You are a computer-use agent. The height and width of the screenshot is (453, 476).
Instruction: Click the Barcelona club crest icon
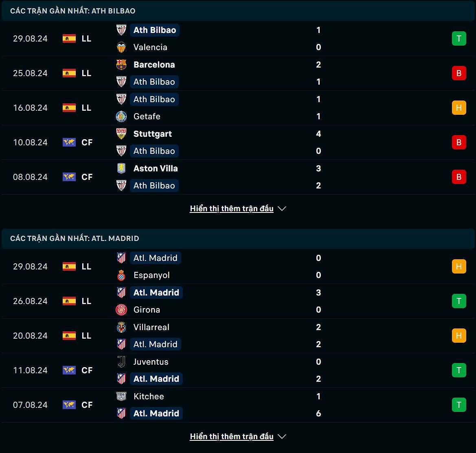(121, 65)
